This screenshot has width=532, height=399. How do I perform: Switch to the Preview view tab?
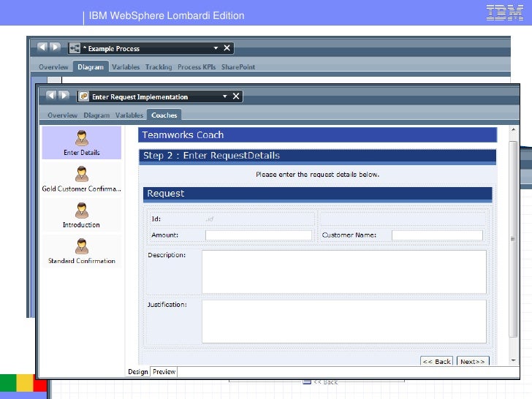coord(164,371)
